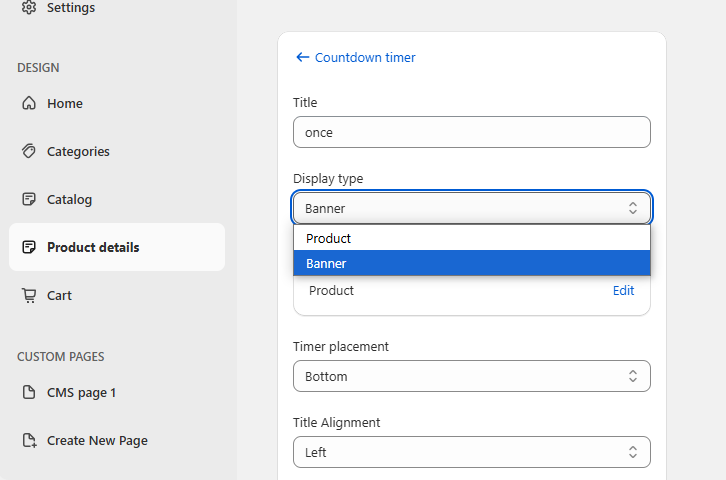The height and width of the screenshot is (480, 726).
Task: Open CMS page 1
Action: (81, 393)
